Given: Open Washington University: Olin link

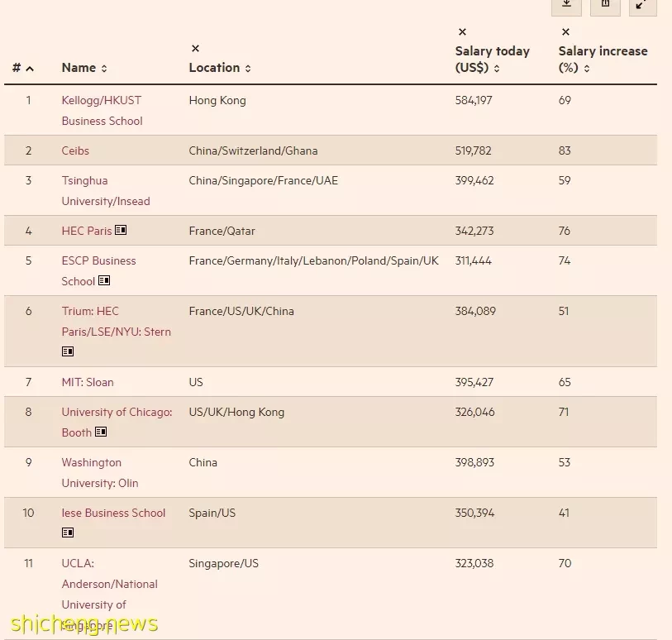Looking at the screenshot, I should (100, 473).
